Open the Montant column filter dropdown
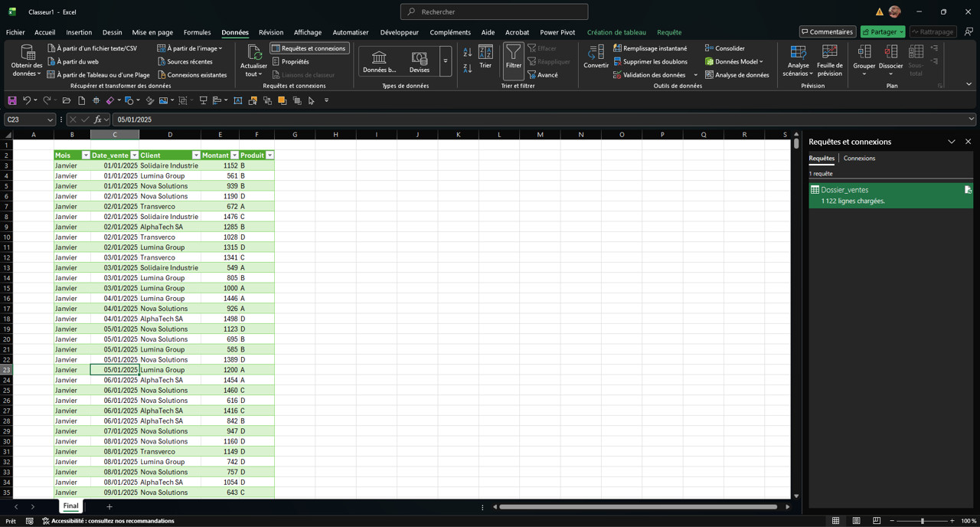980x527 pixels. (234, 155)
